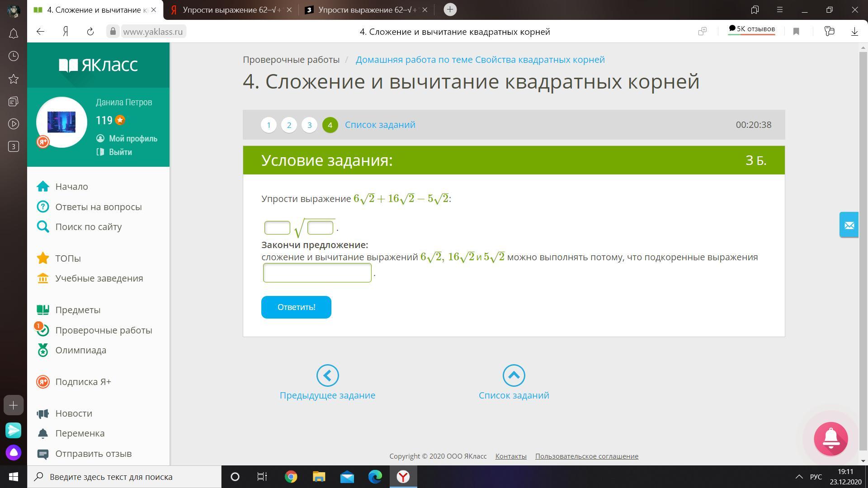The width and height of the screenshot is (868, 488).
Task: Open Chrome from Windows taskbar
Action: pyautogui.click(x=291, y=477)
